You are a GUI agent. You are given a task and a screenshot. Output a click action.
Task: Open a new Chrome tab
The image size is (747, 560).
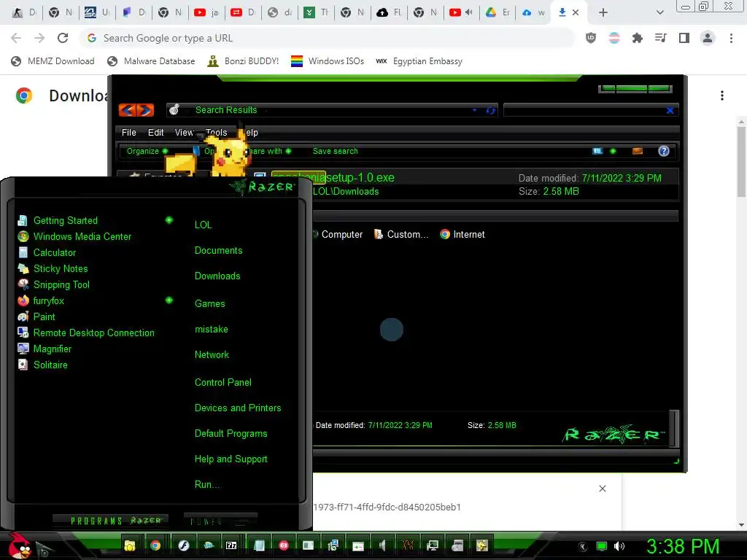coord(603,13)
